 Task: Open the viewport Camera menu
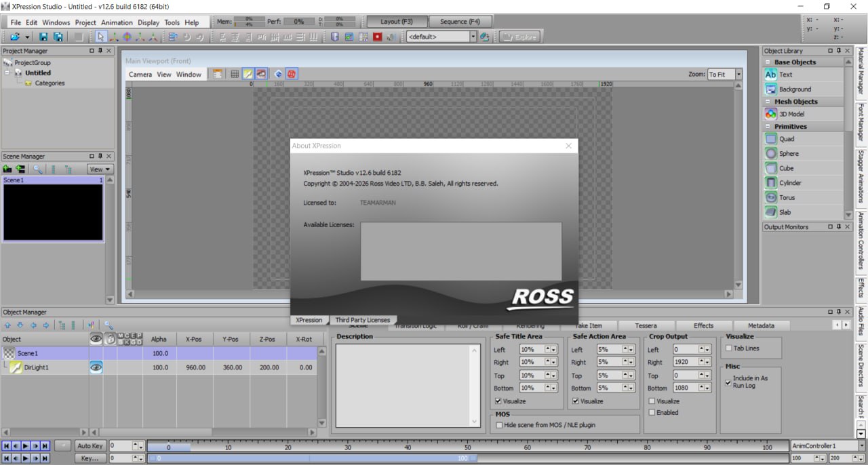pyautogui.click(x=140, y=75)
